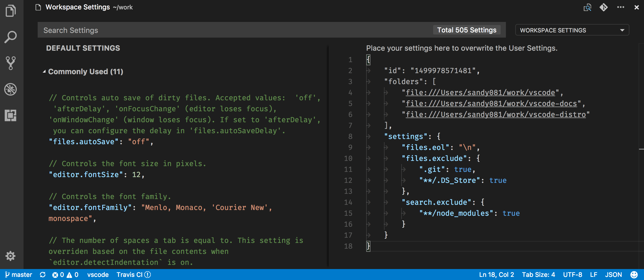644x280 pixels.
Task: Click the preview search icon in title bar
Action: tap(587, 7)
